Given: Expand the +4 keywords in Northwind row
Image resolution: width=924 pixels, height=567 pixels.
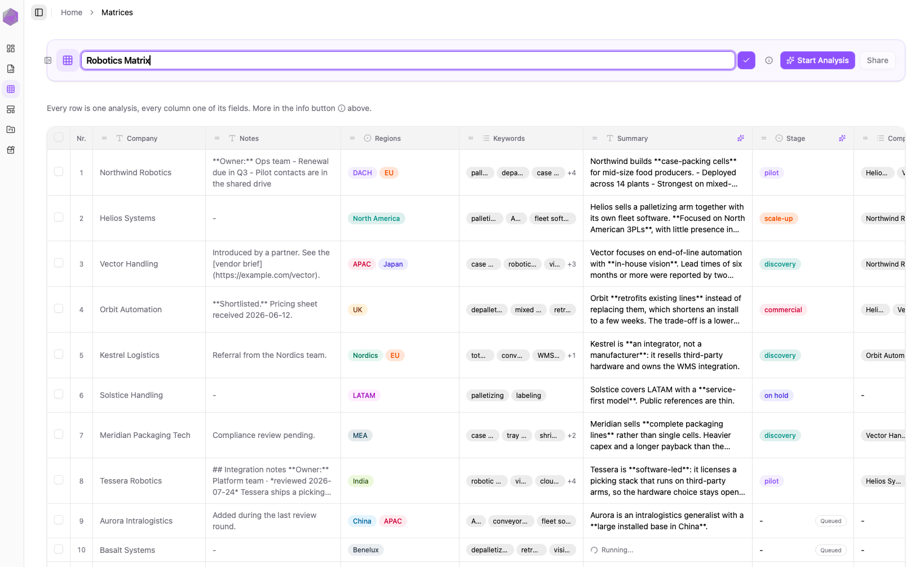Looking at the screenshot, I should (572, 173).
